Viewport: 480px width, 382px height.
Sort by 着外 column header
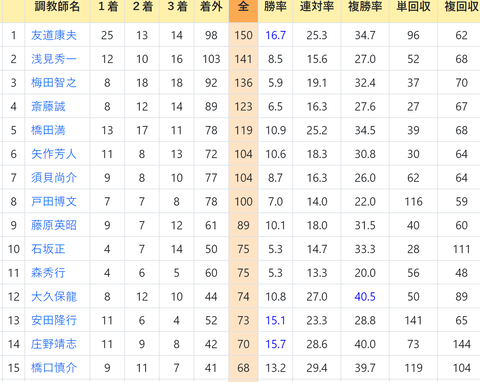pos(211,7)
